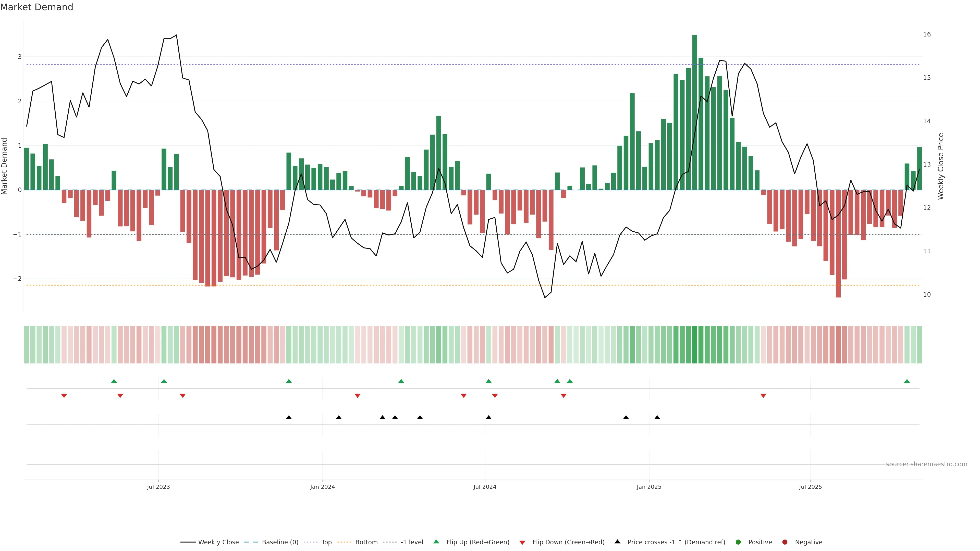Click the green Positive legend dot
Screen dimensions: 980x551
click(738, 542)
